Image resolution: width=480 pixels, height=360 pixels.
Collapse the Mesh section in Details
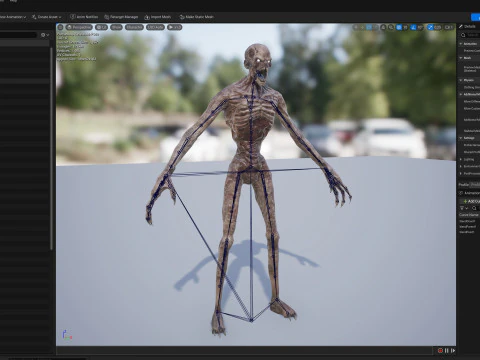pyautogui.click(x=461, y=58)
